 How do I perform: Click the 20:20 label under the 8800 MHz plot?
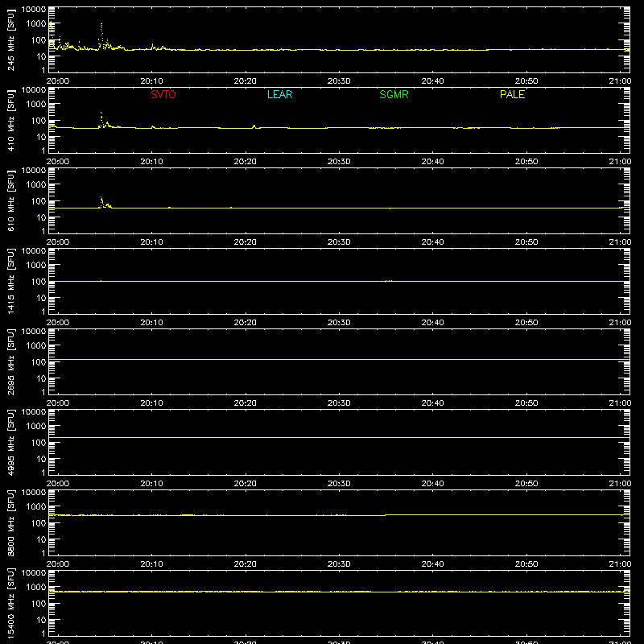[246, 564]
